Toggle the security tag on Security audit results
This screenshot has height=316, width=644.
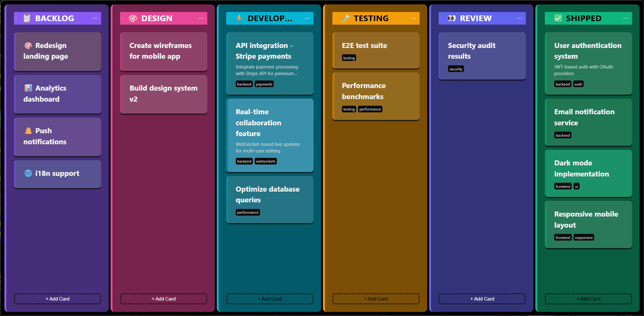[456, 69]
